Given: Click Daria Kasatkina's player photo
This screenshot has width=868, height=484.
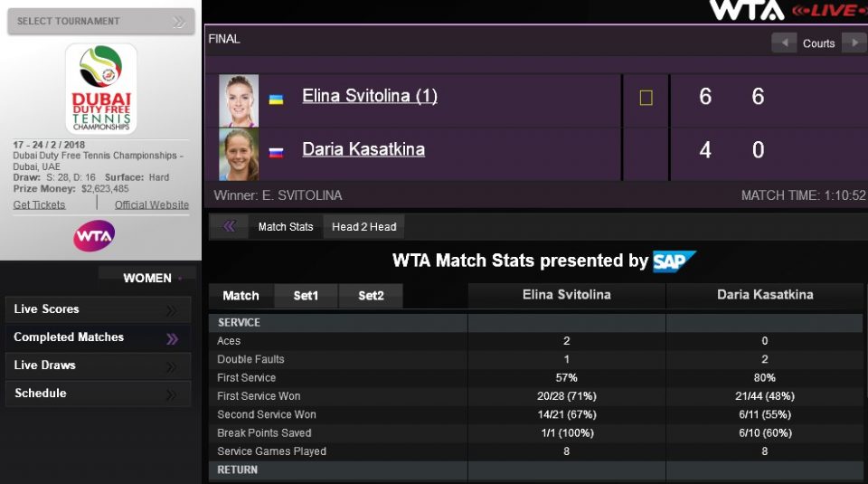Looking at the screenshot, I should pyautogui.click(x=239, y=154).
